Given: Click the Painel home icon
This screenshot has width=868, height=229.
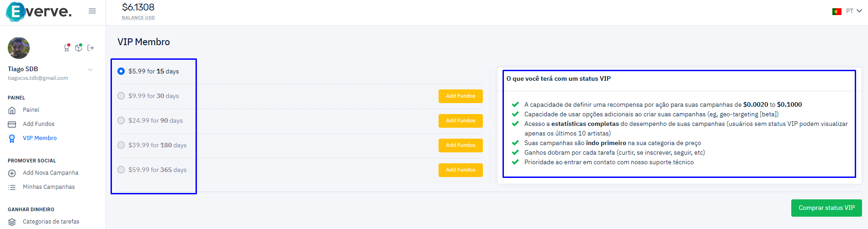Looking at the screenshot, I should (x=12, y=110).
